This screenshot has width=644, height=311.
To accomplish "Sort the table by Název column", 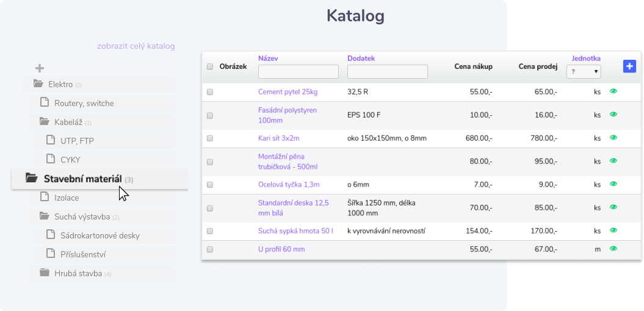I will [x=268, y=59].
